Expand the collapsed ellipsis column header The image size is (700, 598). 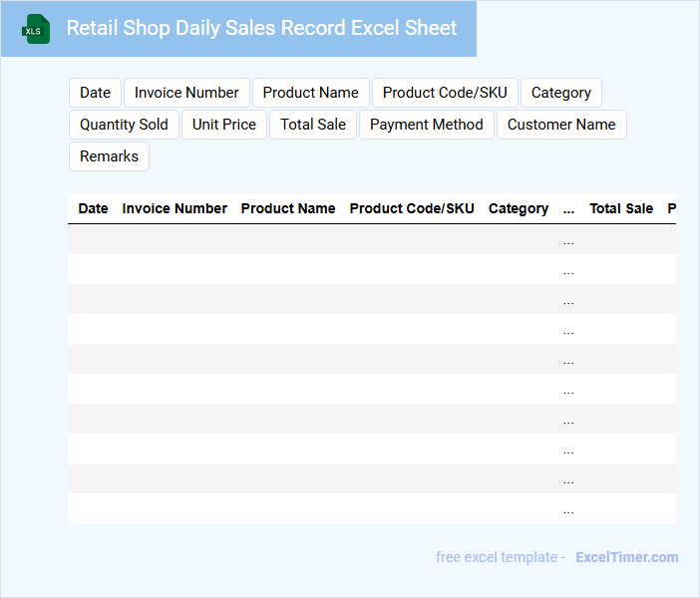click(x=568, y=209)
